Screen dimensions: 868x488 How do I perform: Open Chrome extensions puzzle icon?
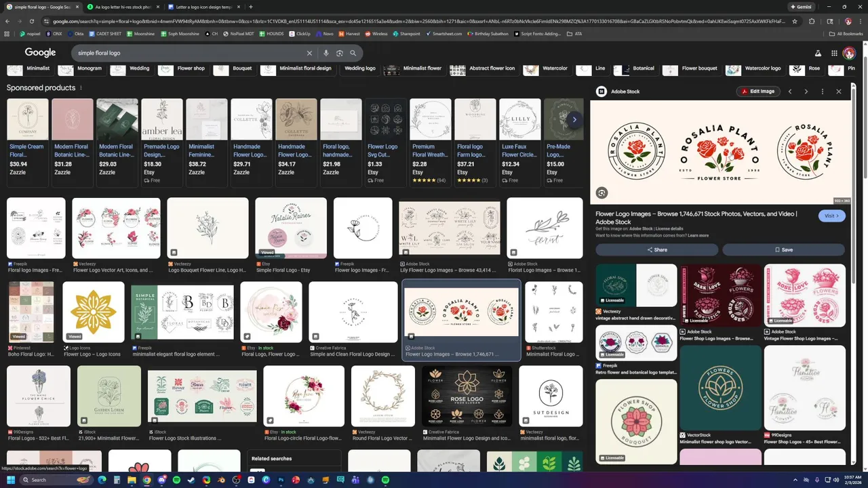[x=812, y=21]
